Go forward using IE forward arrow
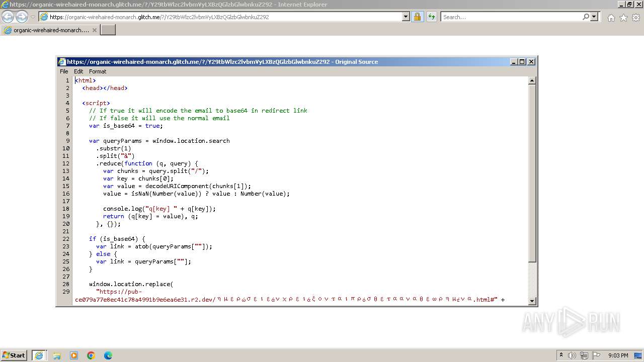Viewport: 644px width, 362px height. pyautogui.click(x=22, y=17)
